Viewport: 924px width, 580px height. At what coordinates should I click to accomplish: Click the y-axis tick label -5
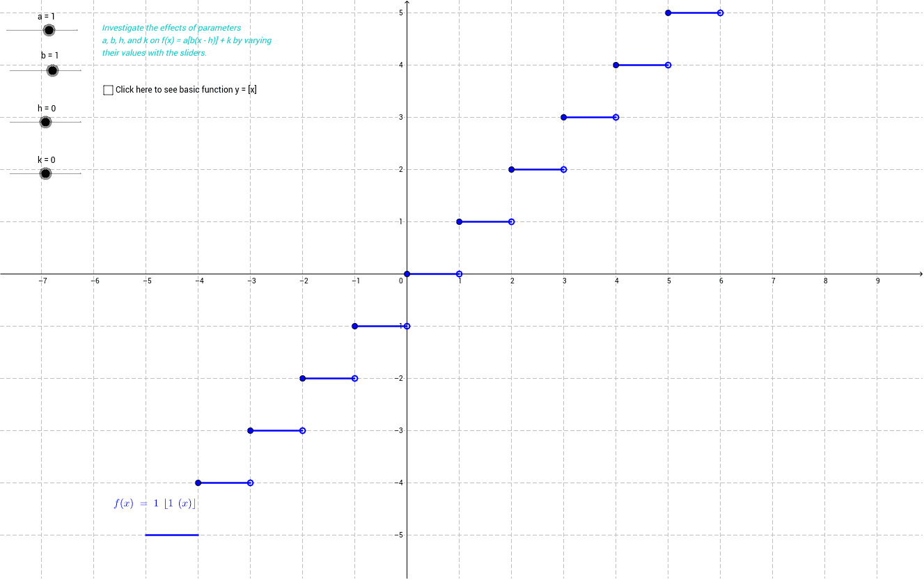click(x=398, y=535)
